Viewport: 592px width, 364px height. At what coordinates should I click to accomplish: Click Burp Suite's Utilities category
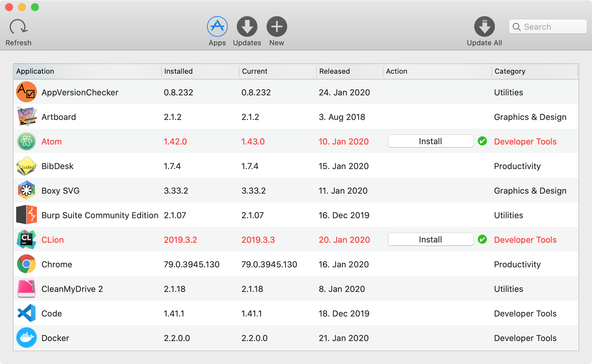(x=509, y=215)
